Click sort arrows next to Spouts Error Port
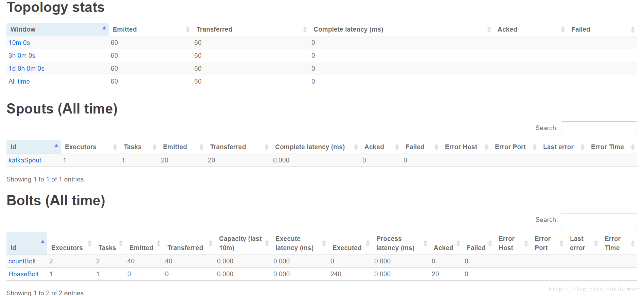The width and height of the screenshot is (644, 296). [x=535, y=147]
